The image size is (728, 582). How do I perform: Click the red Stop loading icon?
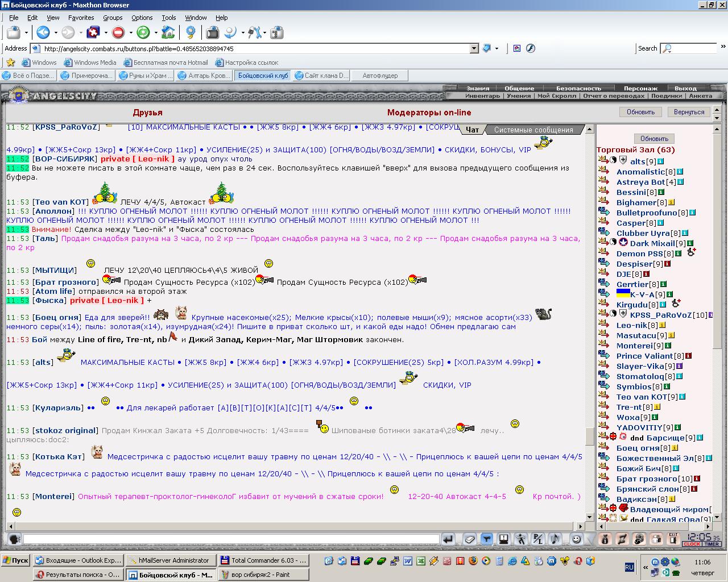pyautogui.click(x=118, y=32)
